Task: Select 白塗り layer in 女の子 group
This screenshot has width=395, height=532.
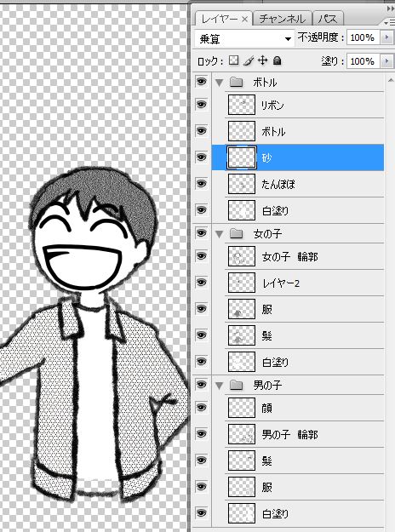Action: pos(275,362)
